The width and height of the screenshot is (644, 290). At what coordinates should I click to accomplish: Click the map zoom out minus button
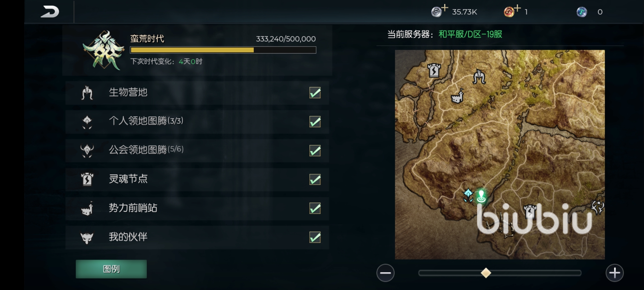385,273
